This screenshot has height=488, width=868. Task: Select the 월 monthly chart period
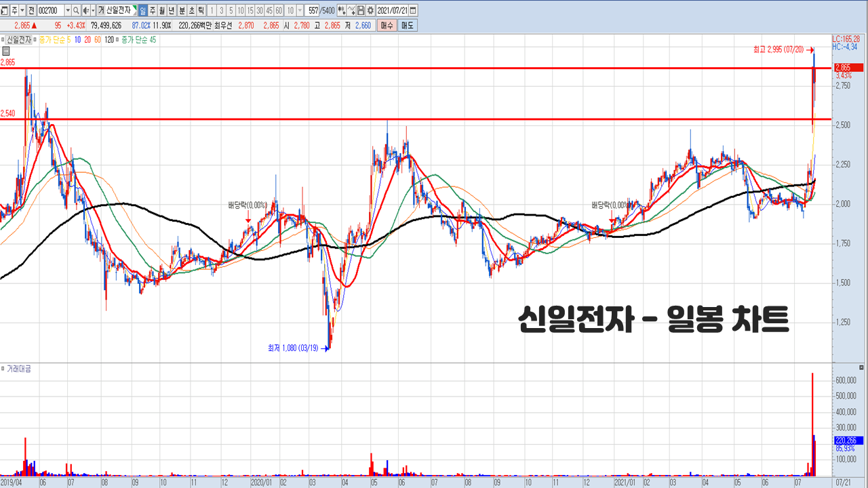161,10
